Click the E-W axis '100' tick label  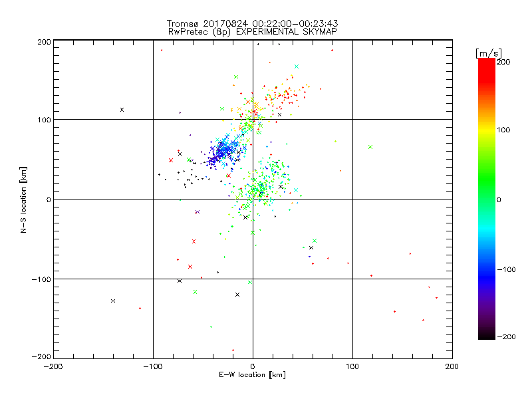pos(352,366)
